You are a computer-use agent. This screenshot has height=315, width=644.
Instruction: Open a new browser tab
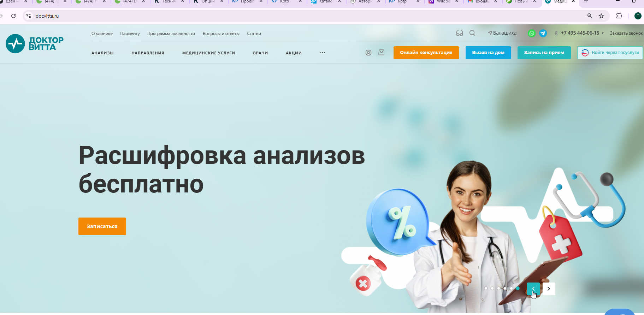coord(586,1)
